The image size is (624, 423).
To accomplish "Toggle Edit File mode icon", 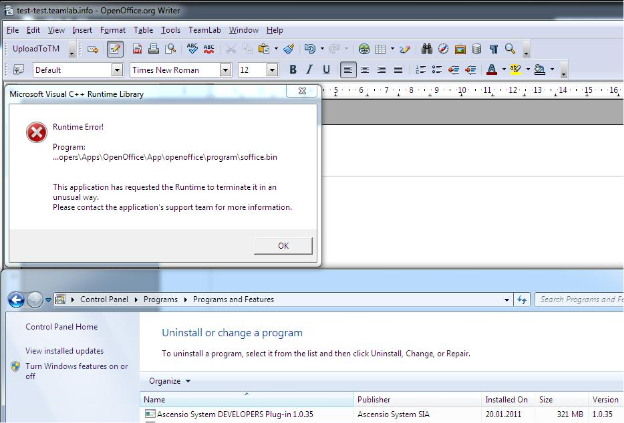I will tap(115, 49).
